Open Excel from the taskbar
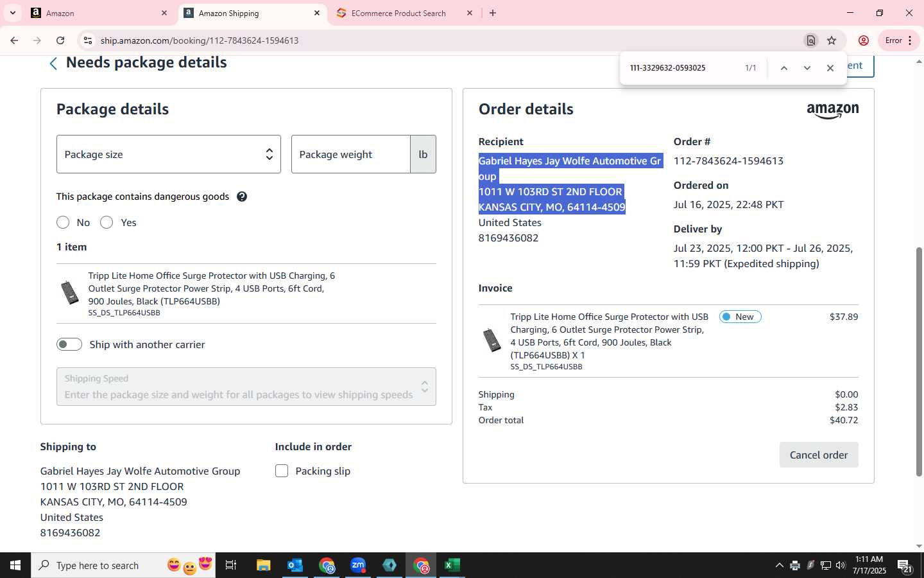 coord(452,565)
